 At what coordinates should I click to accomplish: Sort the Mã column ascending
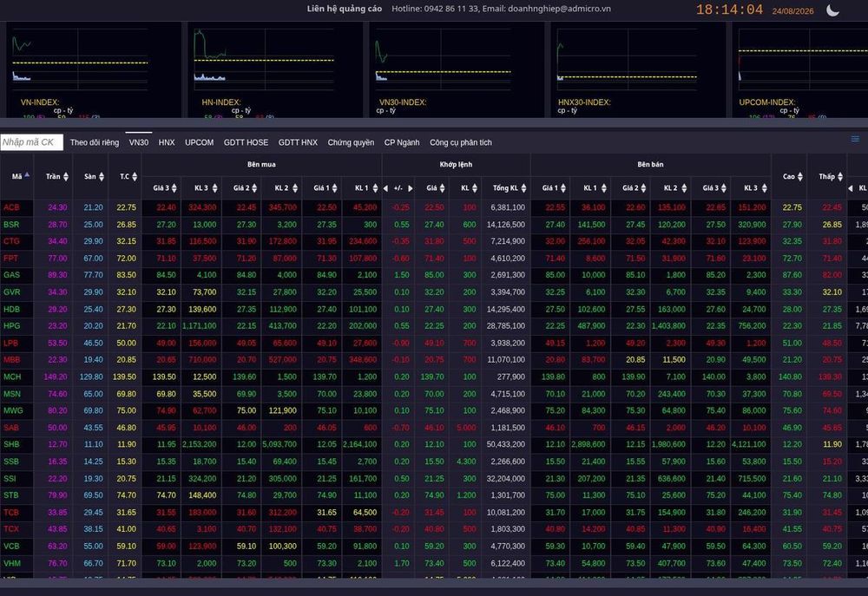[27, 175]
